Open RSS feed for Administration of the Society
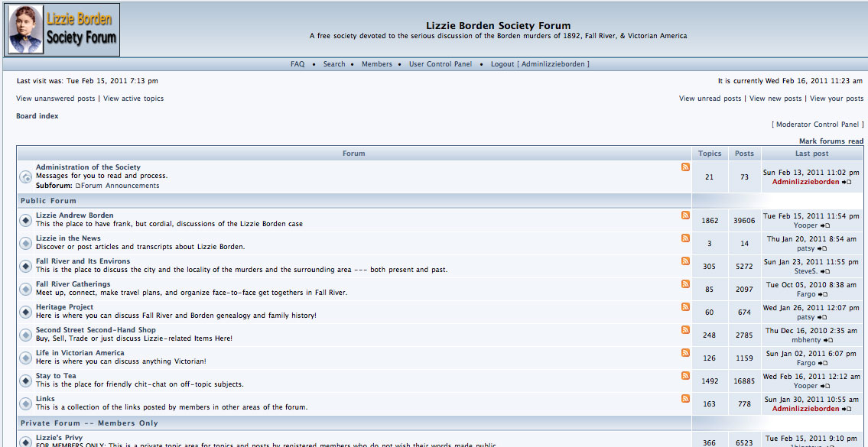Viewport: 868px width, 447px height. [x=685, y=167]
